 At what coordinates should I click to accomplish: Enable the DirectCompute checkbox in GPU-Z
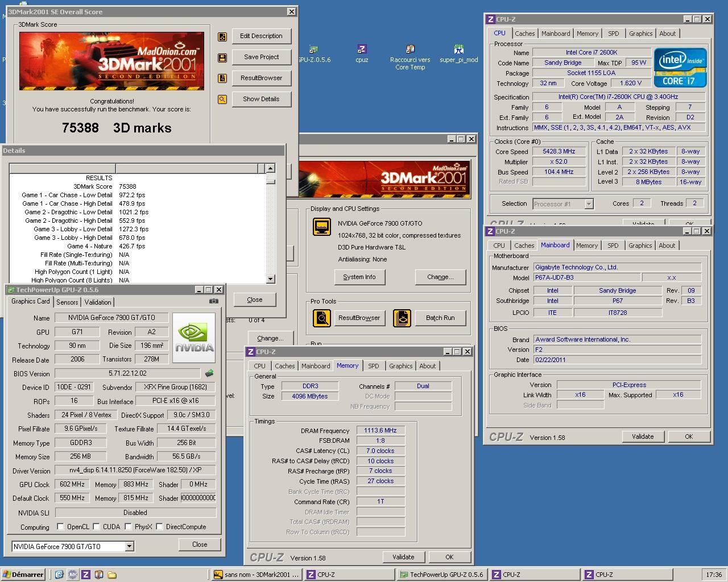159,527
